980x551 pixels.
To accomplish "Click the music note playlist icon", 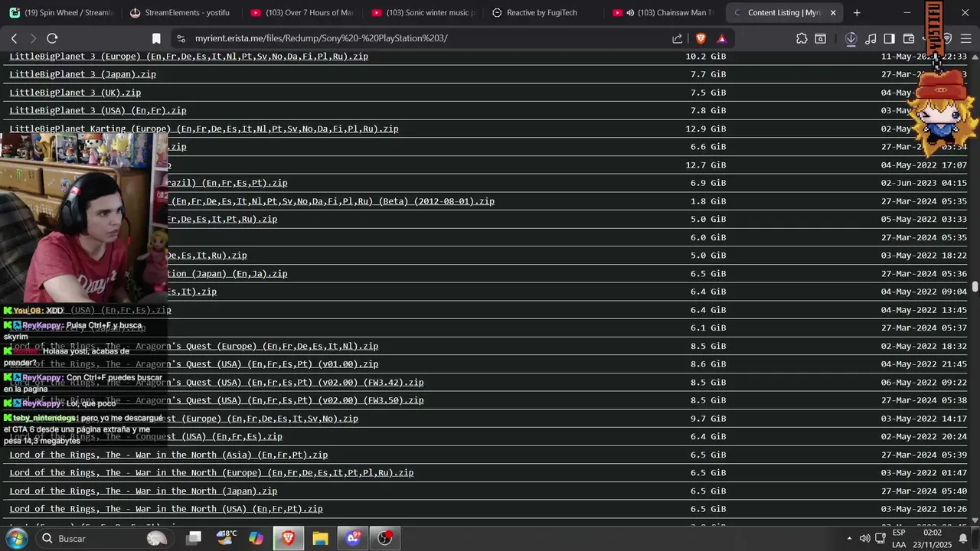I will click(x=871, y=38).
